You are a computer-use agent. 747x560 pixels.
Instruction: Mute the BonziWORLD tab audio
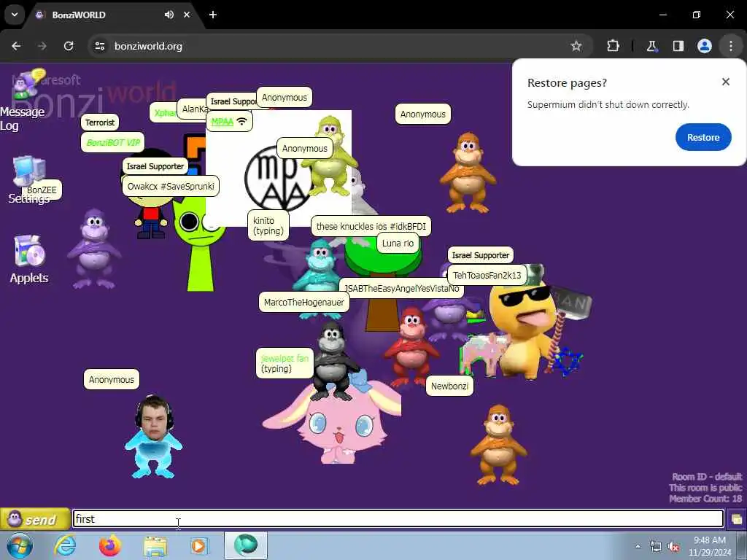[169, 15]
